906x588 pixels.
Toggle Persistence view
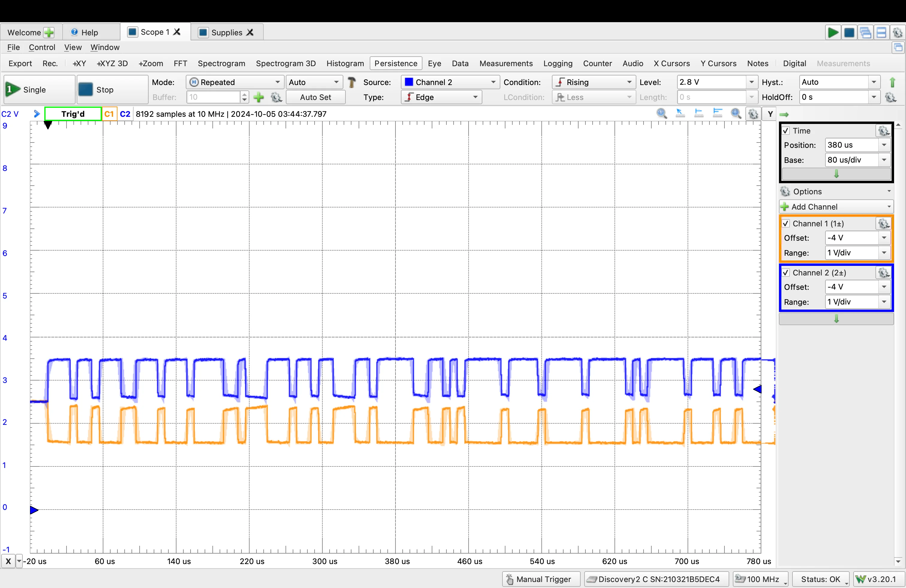tap(395, 63)
